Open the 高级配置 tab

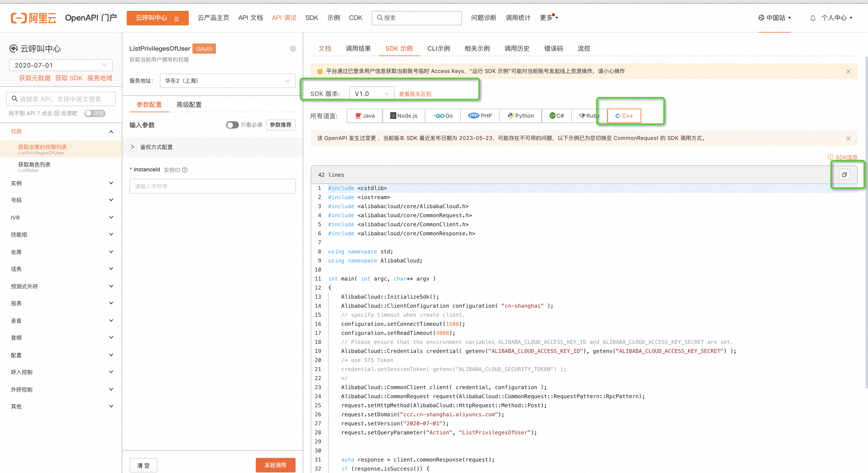(189, 105)
